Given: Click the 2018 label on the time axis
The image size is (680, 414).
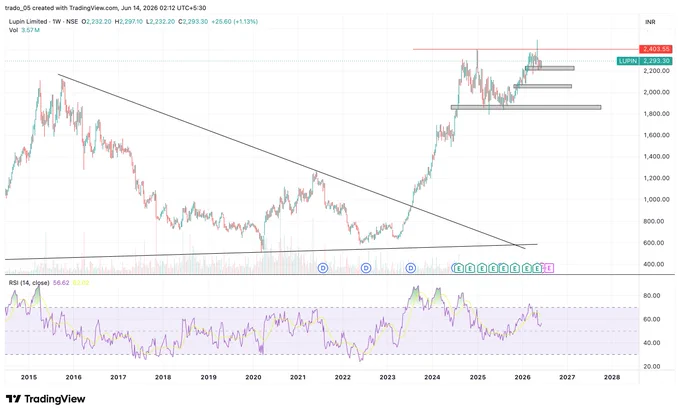Looking at the screenshot, I should [x=163, y=377].
